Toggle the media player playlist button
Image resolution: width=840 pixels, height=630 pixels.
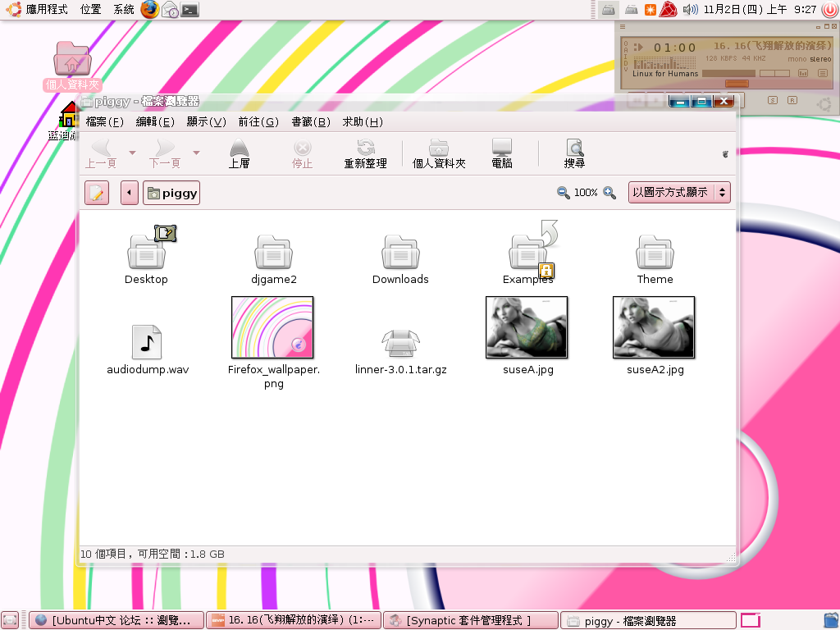pos(823,73)
